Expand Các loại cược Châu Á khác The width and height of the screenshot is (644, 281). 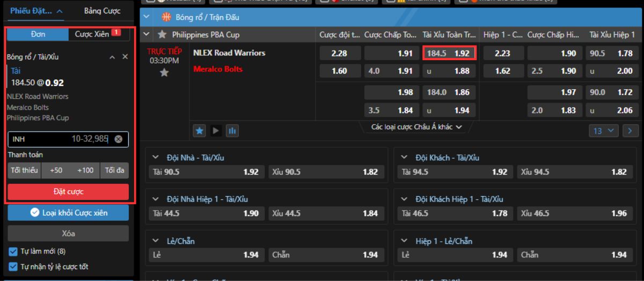pos(416,127)
